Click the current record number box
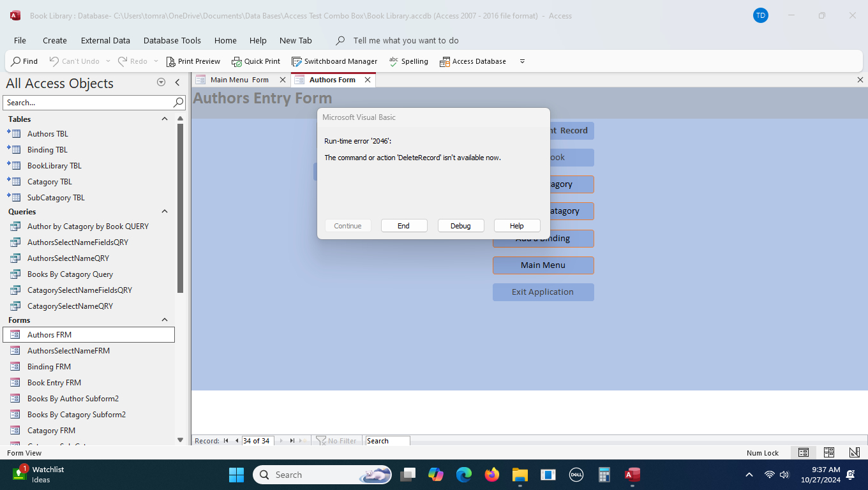868x490 pixels. coord(258,441)
